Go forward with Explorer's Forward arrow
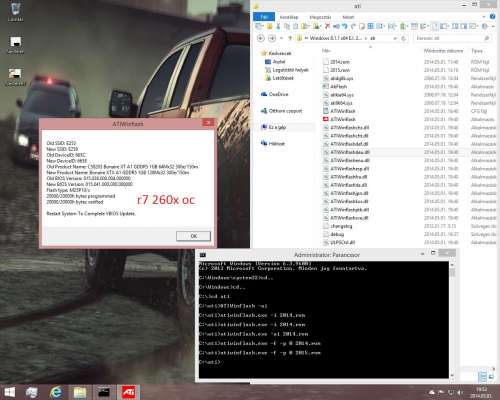Image resolution: width=500 pixels, height=400 pixels. click(x=272, y=38)
